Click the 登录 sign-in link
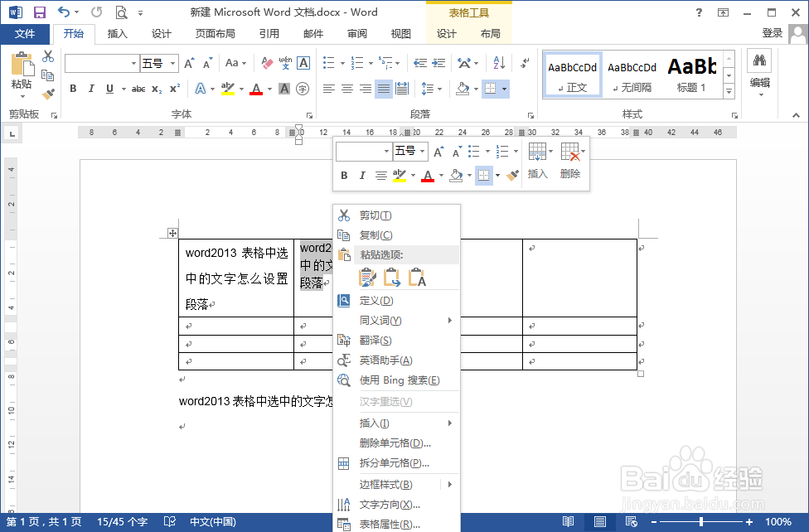This screenshot has width=809, height=532. [x=773, y=33]
